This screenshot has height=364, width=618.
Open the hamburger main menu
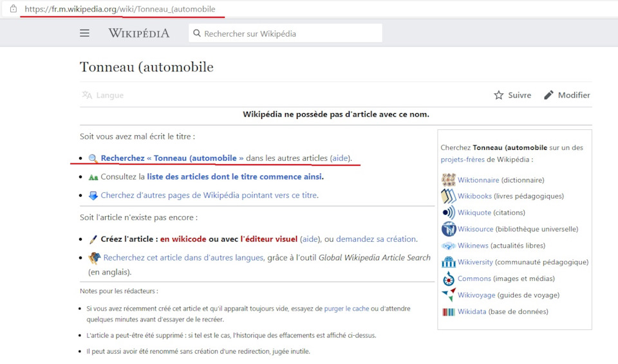(84, 33)
